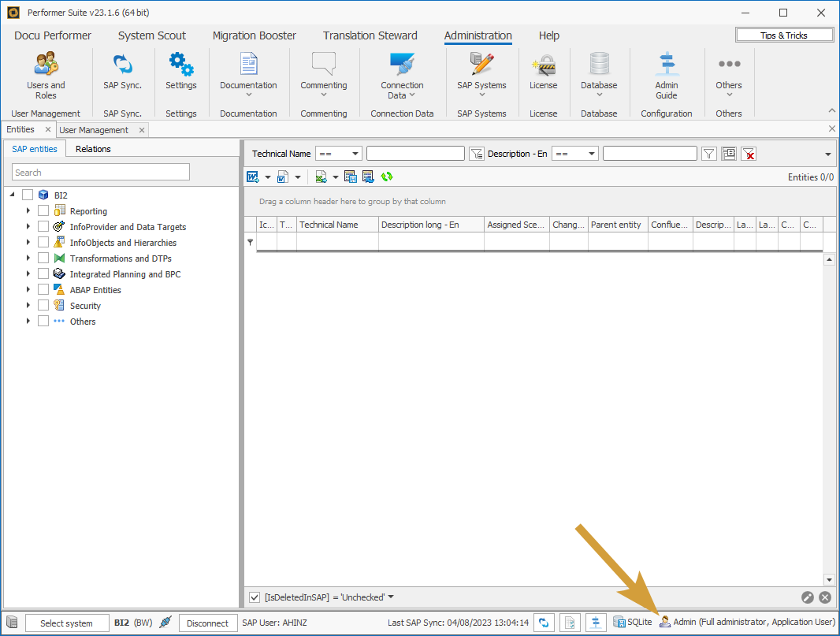Open the Technical Name operator dropdown
This screenshot has width=840, height=636.
[x=338, y=154]
